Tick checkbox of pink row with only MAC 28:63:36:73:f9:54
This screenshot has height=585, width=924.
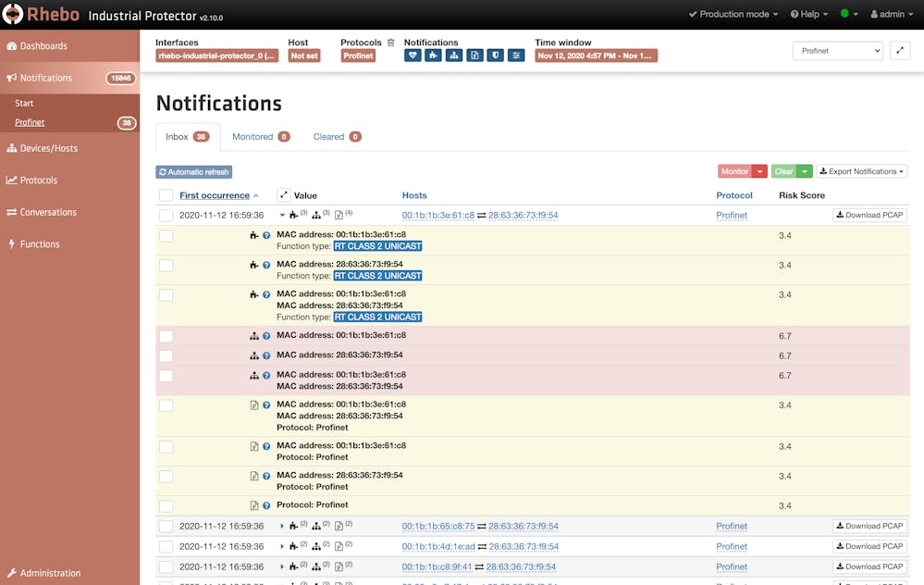[x=166, y=356]
